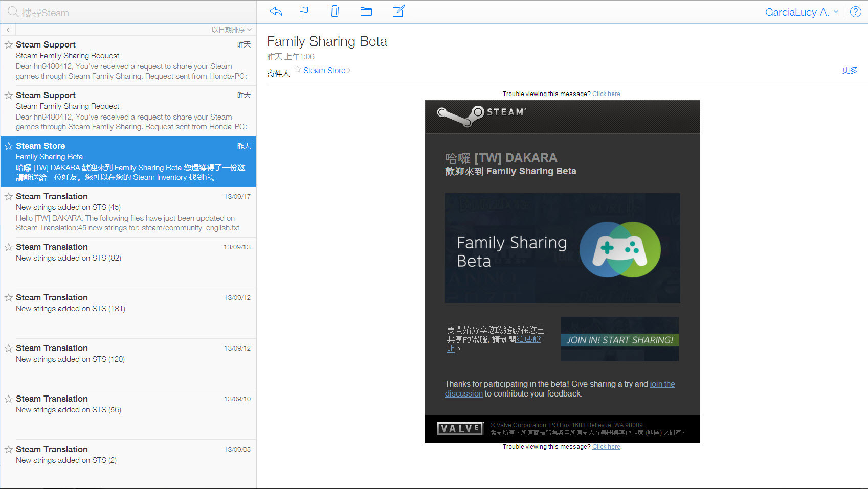
Task: Star the Steam Store sender in header
Action: coord(298,69)
